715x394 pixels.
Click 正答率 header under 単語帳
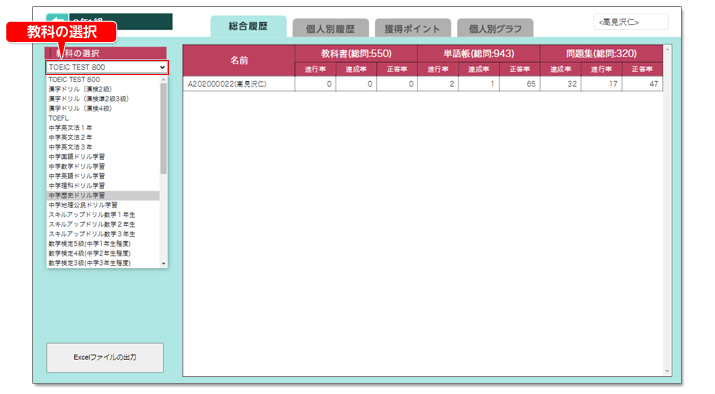click(520, 69)
